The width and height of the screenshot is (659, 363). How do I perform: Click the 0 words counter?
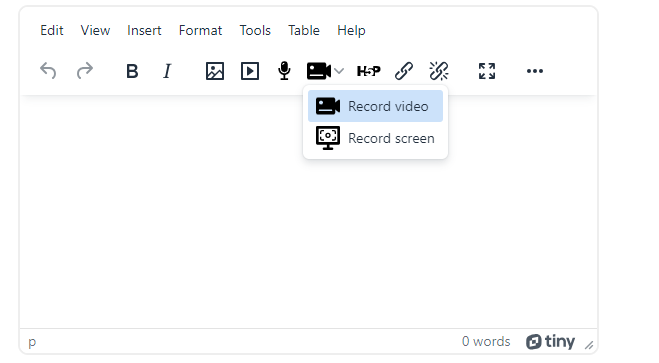tap(486, 341)
